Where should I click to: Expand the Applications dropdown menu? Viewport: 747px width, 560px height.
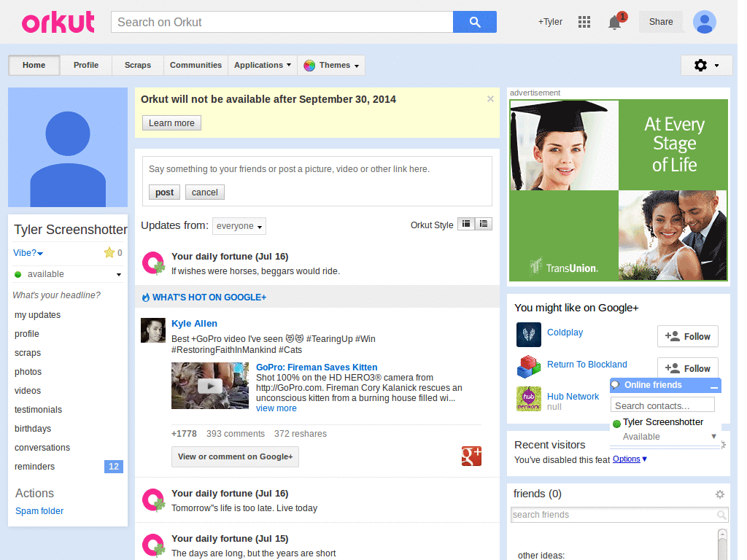click(263, 65)
